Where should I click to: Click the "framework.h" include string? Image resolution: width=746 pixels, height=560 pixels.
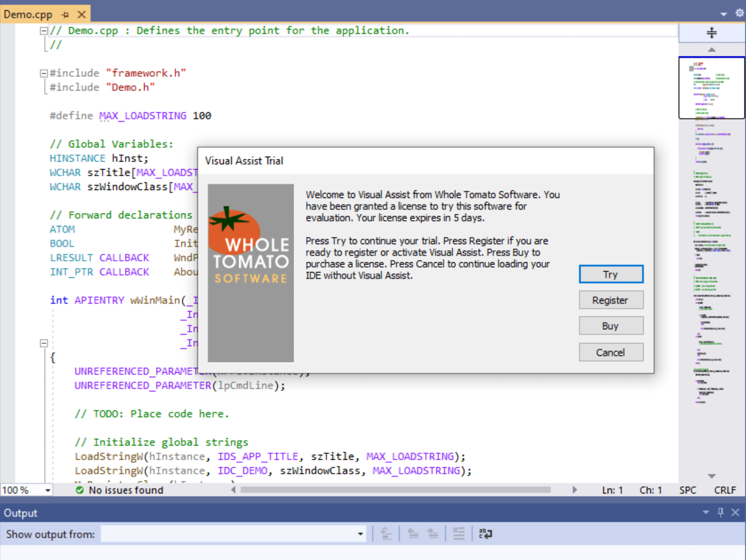pyautogui.click(x=146, y=73)
